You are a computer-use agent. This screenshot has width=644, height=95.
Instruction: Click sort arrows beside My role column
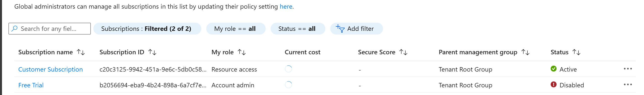(x=241, y=52)
